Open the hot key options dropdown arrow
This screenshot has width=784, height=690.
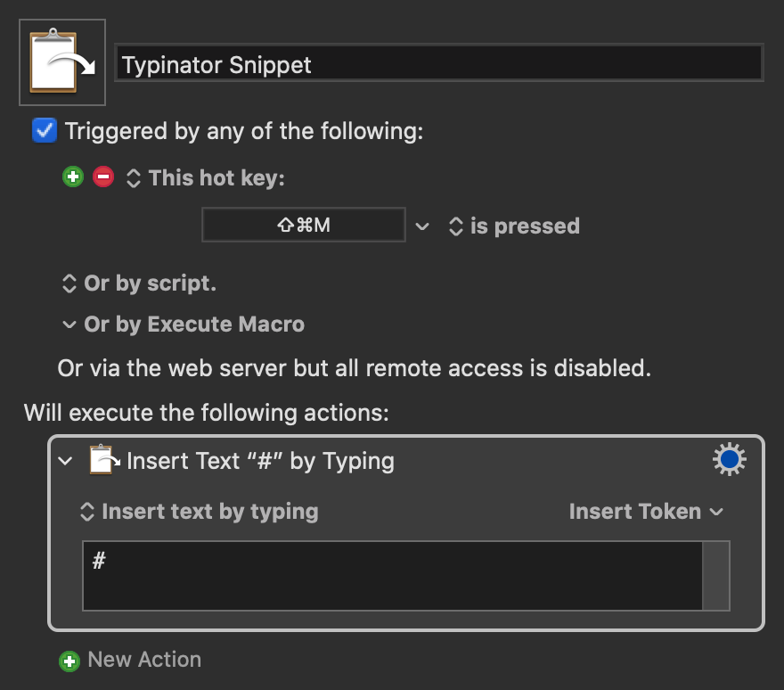pyautogui.click(x=422, y=226)
